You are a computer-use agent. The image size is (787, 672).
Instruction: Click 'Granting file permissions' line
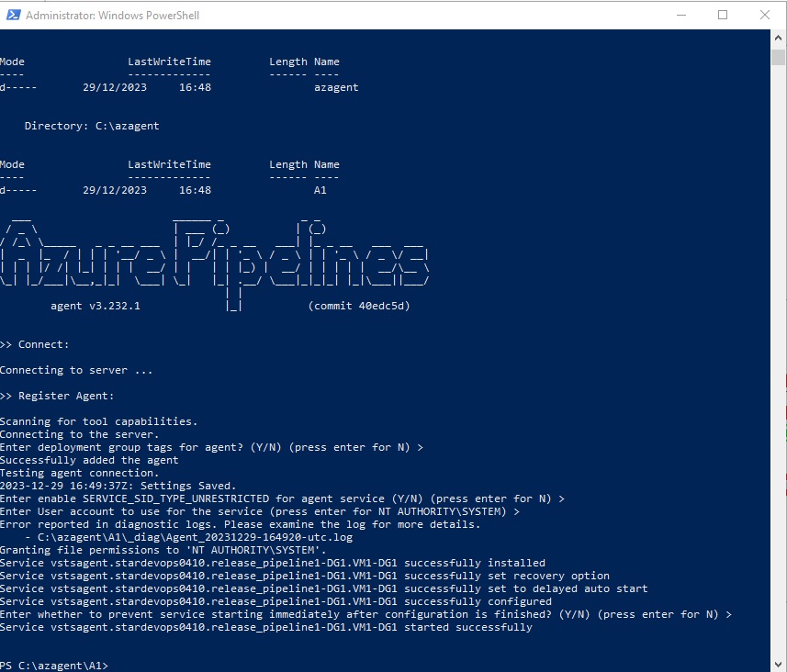tap(163, 550)
